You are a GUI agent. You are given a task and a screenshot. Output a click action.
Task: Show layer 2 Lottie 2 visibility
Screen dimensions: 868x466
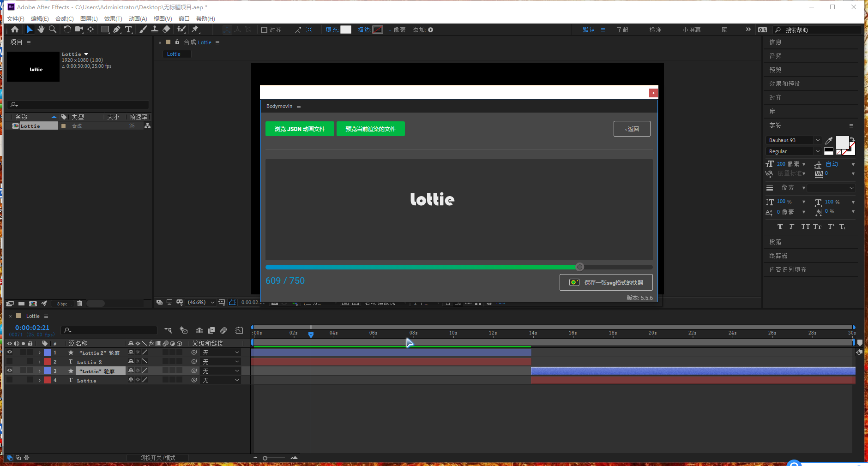click(x=9, y=362)
